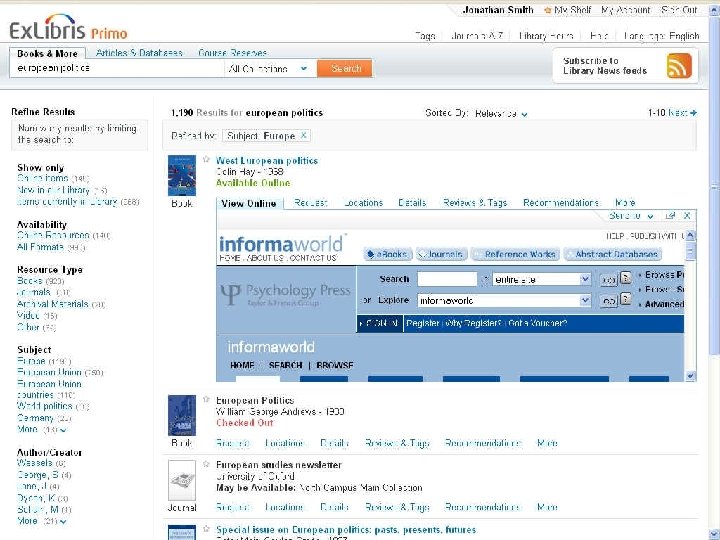The width and height of the screenshot is (720, 540).
Task: Switch to Articles & Databases tab
Action: tap(139, 53)
